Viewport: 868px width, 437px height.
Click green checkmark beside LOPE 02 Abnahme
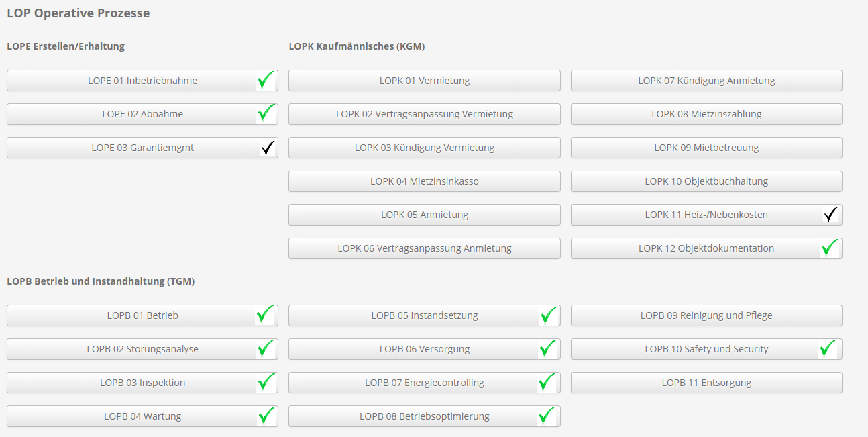pyautogui.click(x=266, y=113)
